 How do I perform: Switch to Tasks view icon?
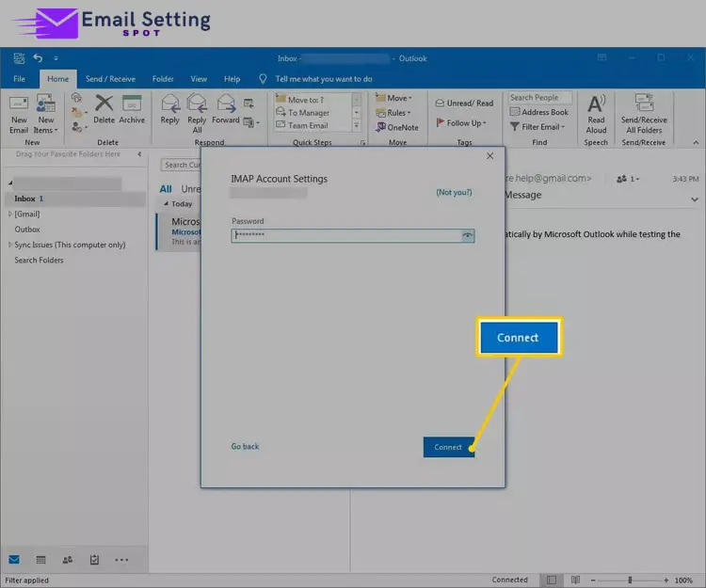tap(94, 560)
